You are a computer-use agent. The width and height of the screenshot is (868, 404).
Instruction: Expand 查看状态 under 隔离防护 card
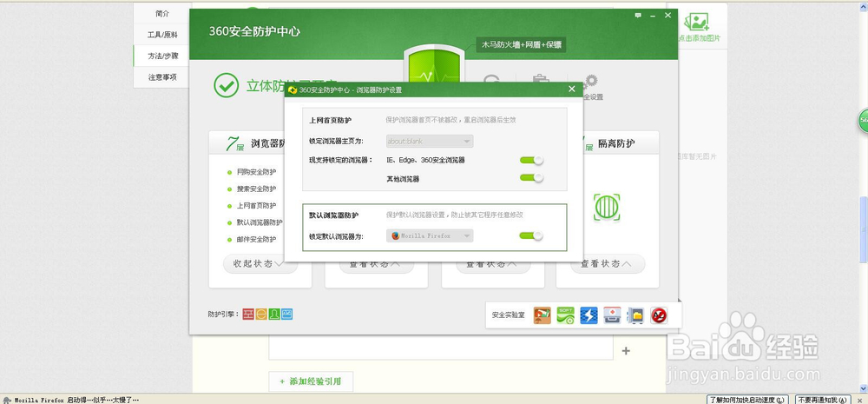point(608,264)
